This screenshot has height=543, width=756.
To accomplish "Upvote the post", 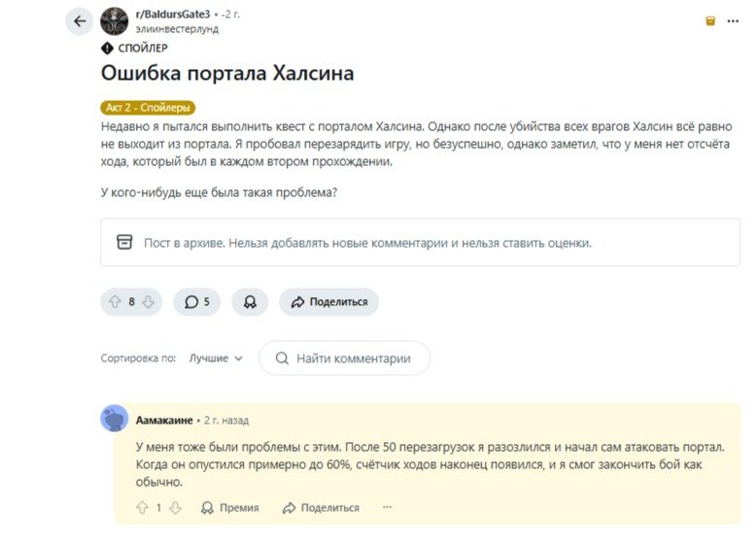I will point(115,302).
